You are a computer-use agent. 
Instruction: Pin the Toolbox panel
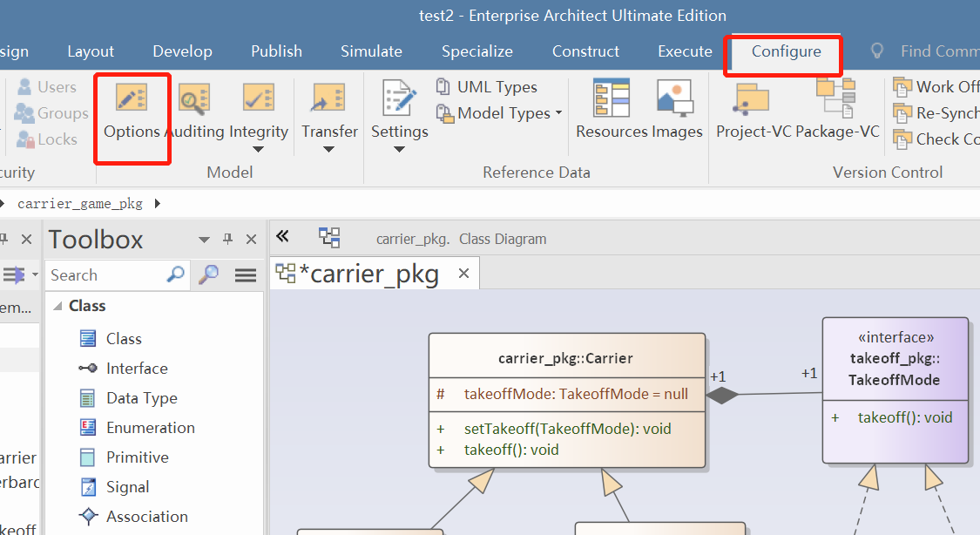227,240
